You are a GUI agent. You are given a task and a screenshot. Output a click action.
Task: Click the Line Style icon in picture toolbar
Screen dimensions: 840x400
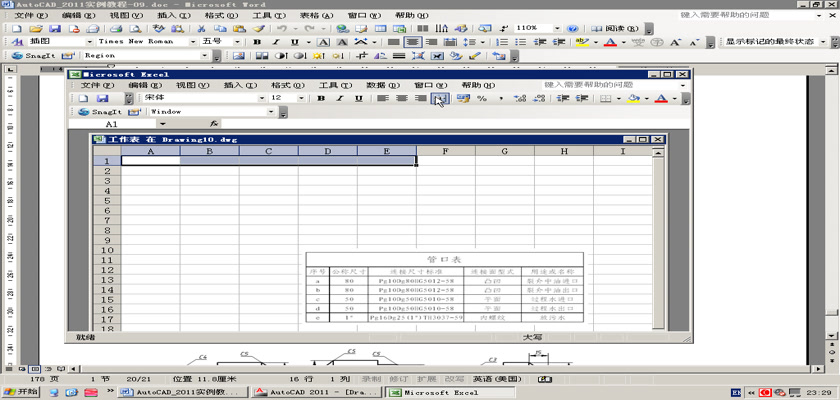[x=399, y=55]
